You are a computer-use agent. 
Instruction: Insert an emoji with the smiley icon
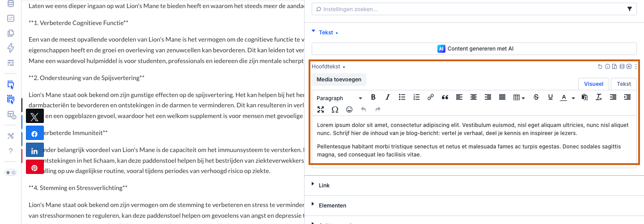[349, 110]
